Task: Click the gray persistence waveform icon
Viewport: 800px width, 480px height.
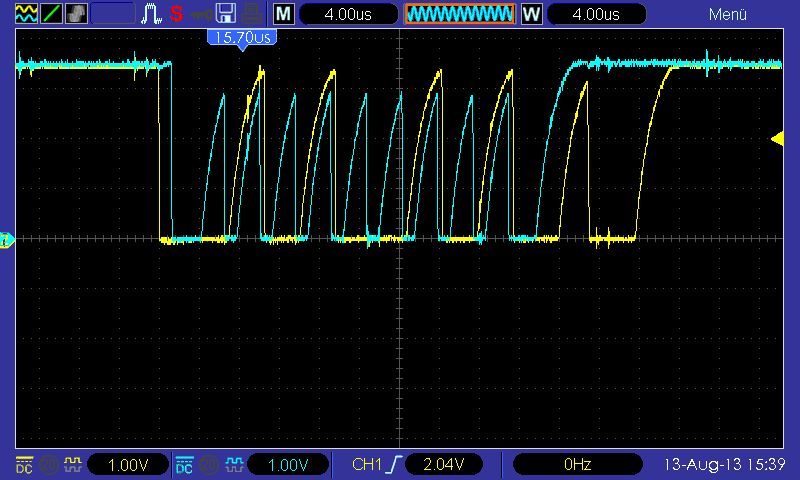Action: click(x=76, y=13)
